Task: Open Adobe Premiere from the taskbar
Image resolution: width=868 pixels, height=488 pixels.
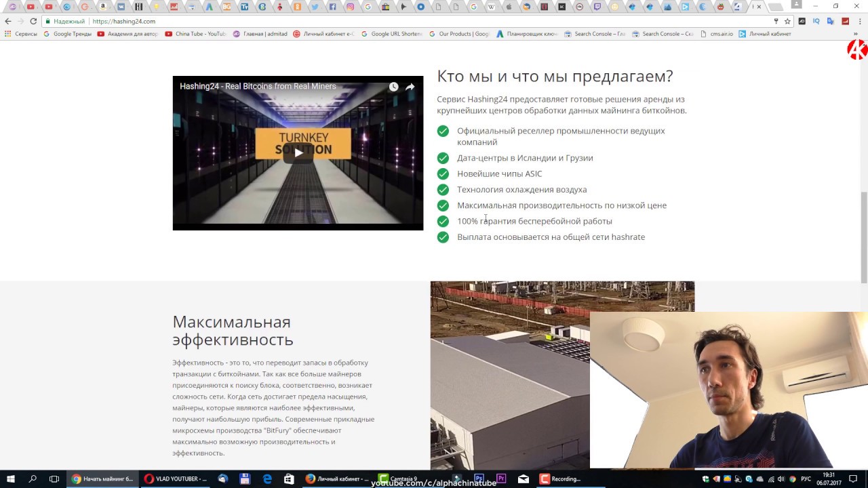Action: coord(501,479)
